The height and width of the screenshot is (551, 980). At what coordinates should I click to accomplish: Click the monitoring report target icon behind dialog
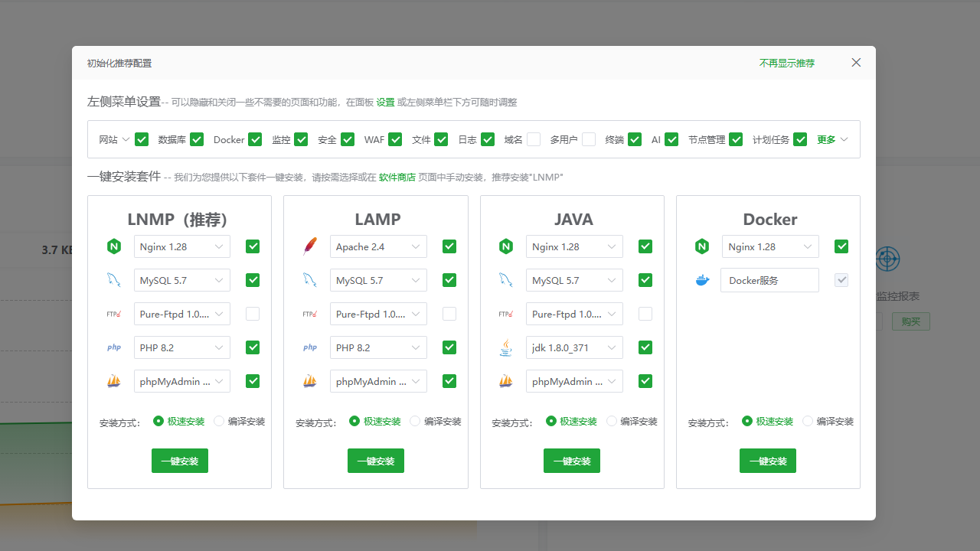pos(887,259)
